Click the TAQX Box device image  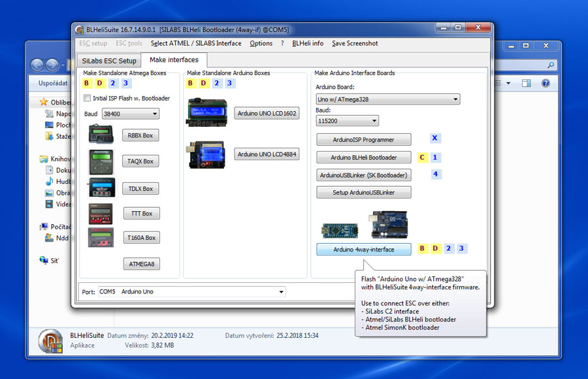pyautogui.click(x=101, y=162)
